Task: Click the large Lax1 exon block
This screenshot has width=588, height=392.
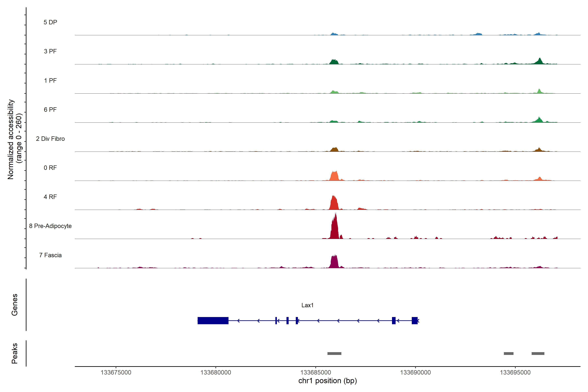Action: [213, 320]
